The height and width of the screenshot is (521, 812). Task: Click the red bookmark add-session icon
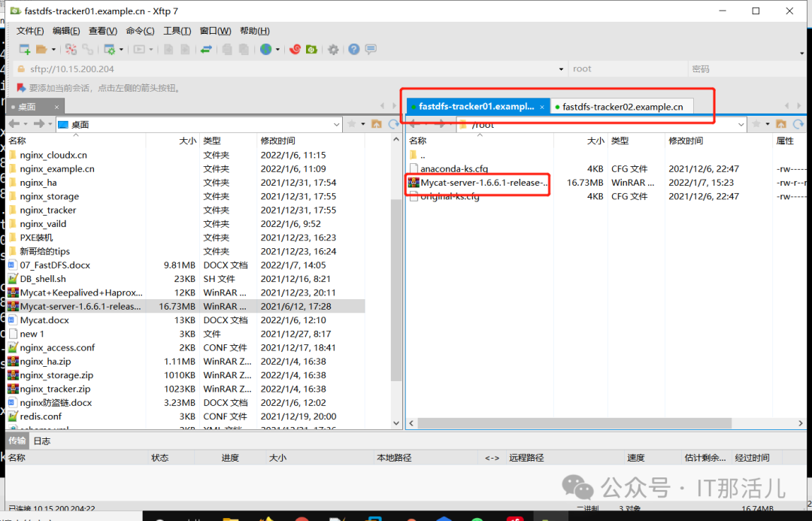point(21,87)
